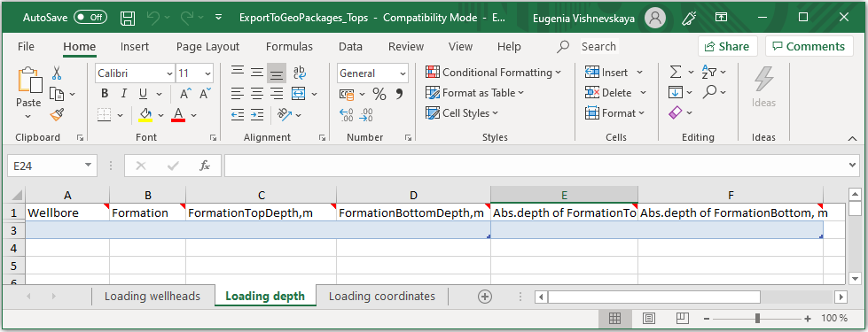Viewport: 868px width, 332px height.
Task: Click the Merge & Center icon
Action: [299, 93]
